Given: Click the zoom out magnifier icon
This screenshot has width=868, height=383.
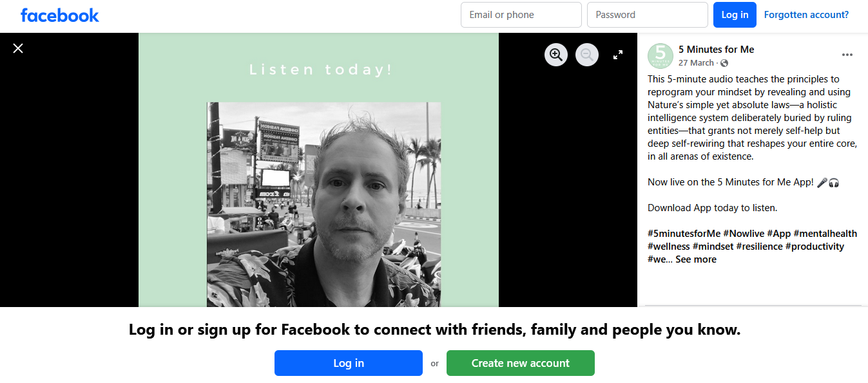Looking at the screenshot, I should click(x=587, y=55).
